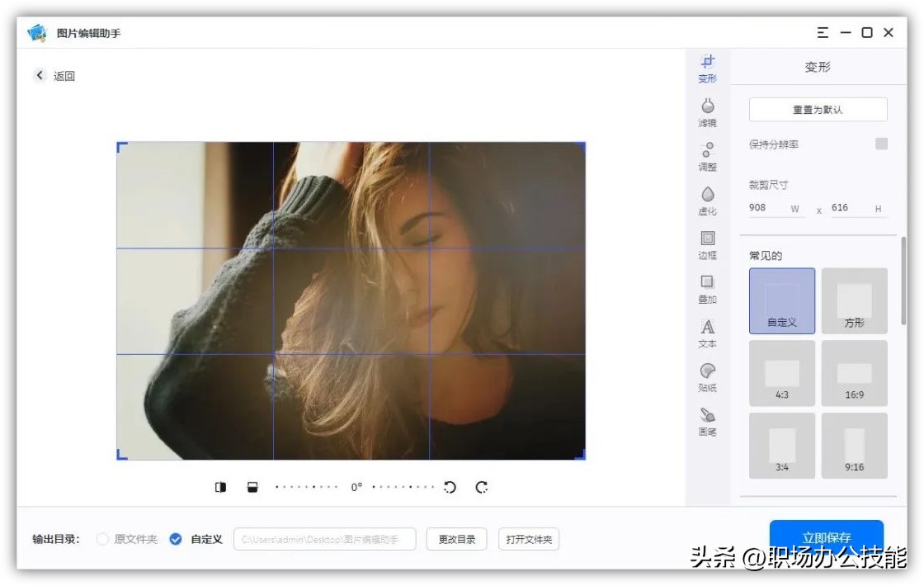Flip the image horizontally
This screenshot has width=924, height=586.
(x=220, y=487)
